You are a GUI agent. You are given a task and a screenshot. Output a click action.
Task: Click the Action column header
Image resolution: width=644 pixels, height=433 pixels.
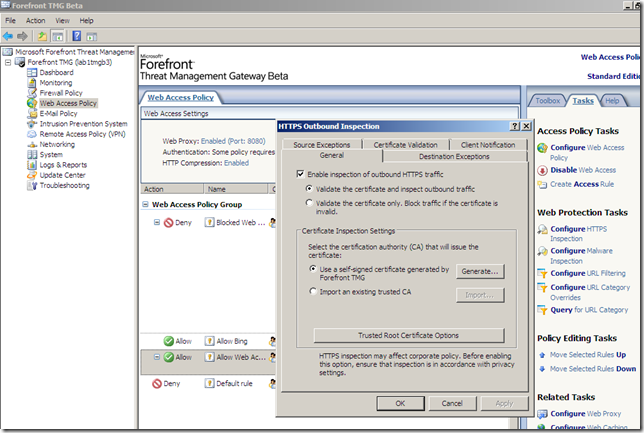(172, 189)
